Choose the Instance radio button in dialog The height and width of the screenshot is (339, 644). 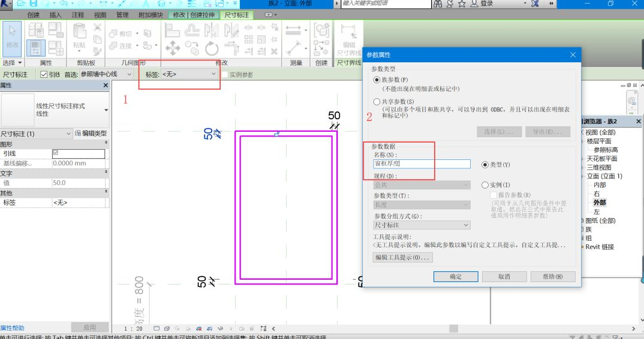click(x=485, y=184)
